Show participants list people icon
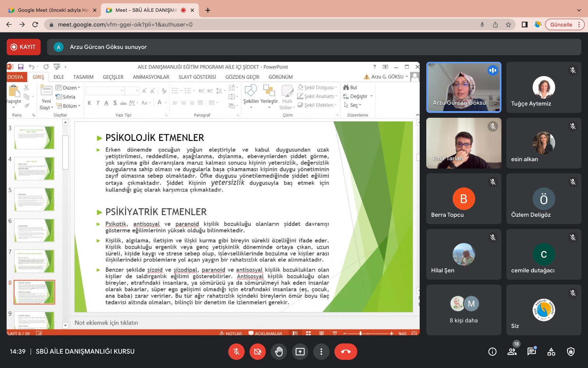The width and height of the screenshot is (588, 368). point(512,352)
